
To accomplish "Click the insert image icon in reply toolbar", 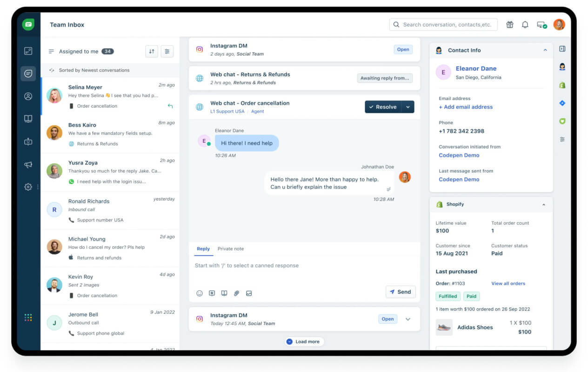I will [249, 293].
